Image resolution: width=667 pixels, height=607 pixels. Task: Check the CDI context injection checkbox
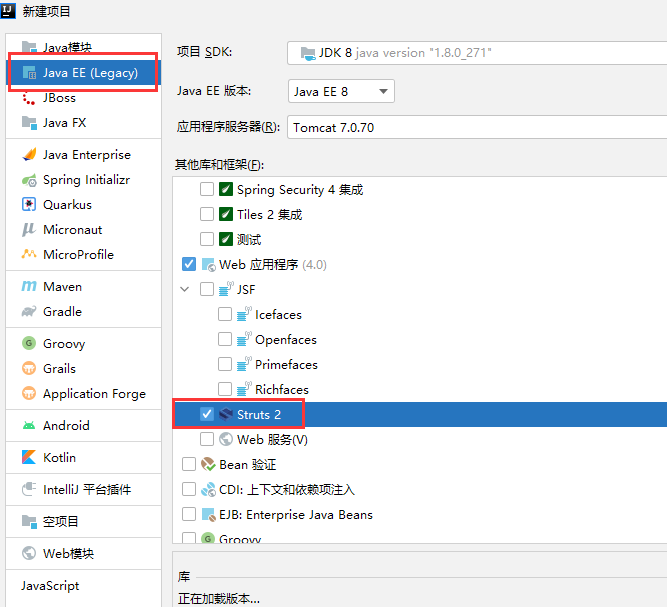189,489
